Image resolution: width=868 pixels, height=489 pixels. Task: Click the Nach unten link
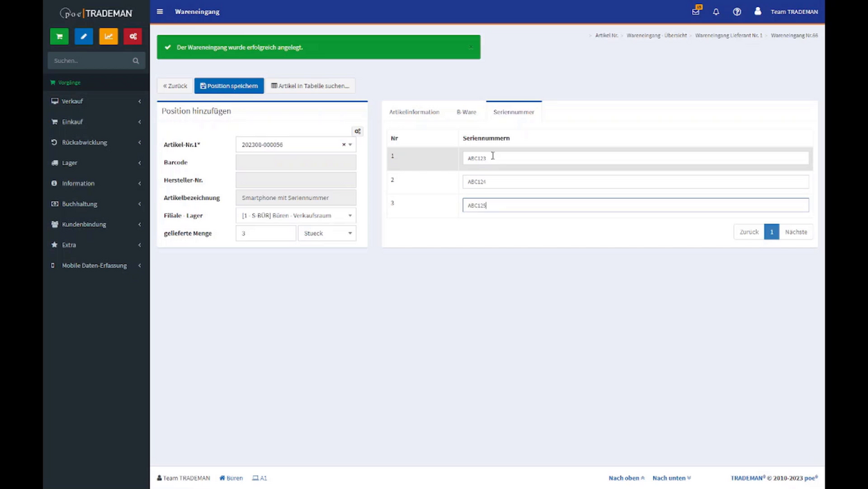671,478
